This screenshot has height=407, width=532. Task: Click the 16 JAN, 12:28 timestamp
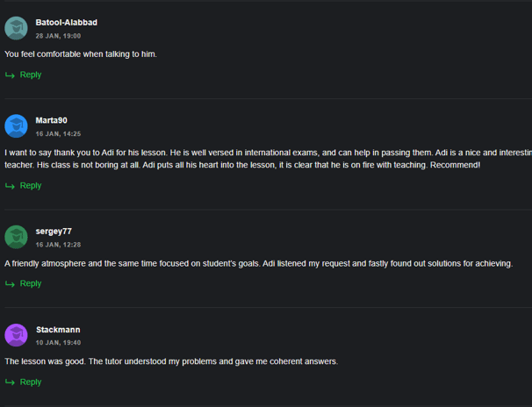pos(58,245)
